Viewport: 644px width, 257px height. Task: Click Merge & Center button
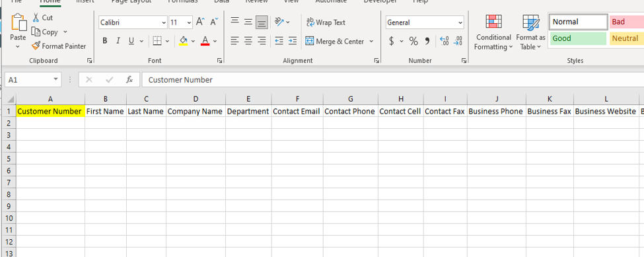335,42
